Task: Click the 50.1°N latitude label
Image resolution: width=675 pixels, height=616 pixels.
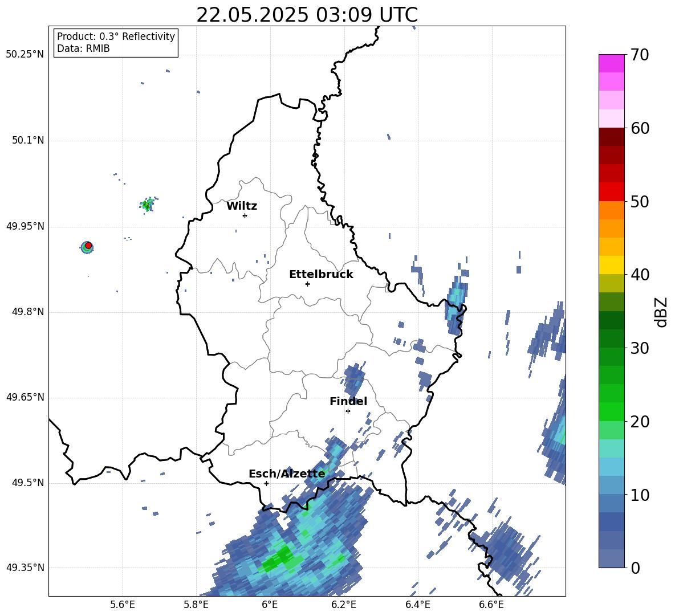Action: click(29, 141)
